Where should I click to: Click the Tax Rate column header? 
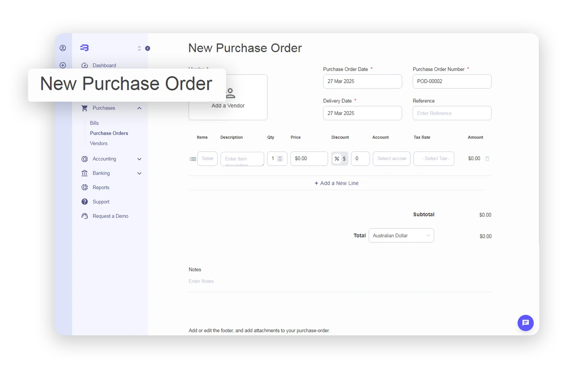point(422,138)
